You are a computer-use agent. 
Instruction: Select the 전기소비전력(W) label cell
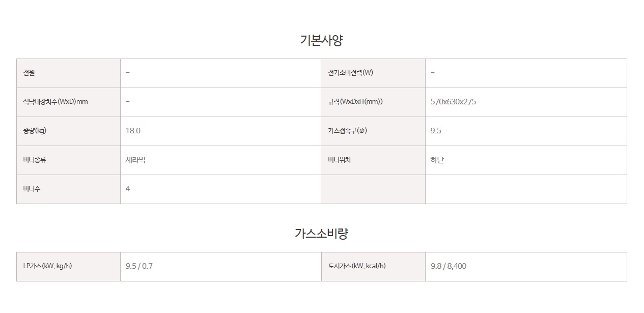373,73
